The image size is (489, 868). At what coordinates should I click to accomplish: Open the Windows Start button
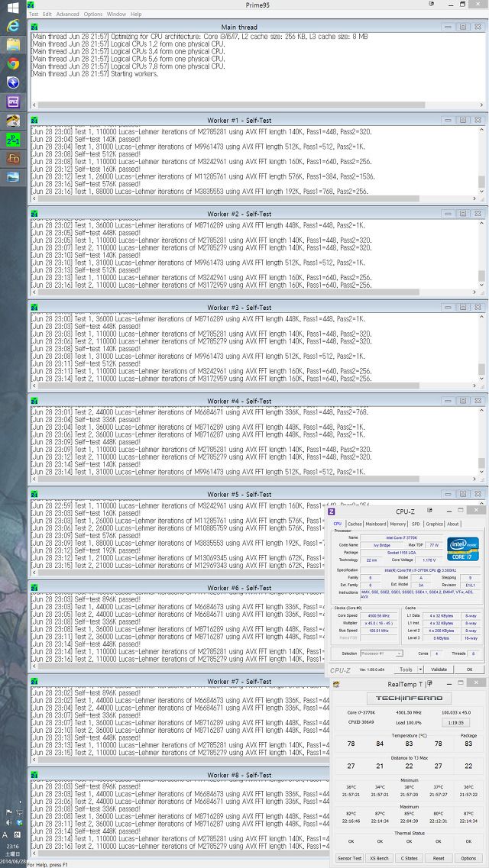click(x=13, y=8)
